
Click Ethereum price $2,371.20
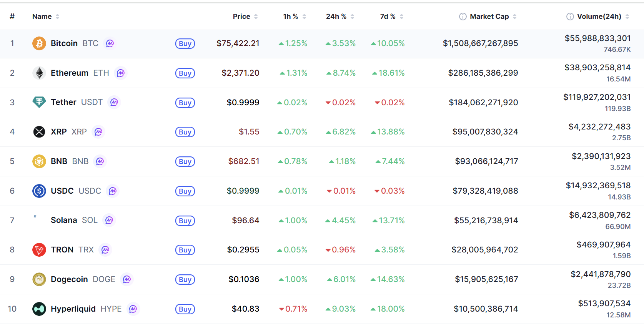tap(240, 73)
